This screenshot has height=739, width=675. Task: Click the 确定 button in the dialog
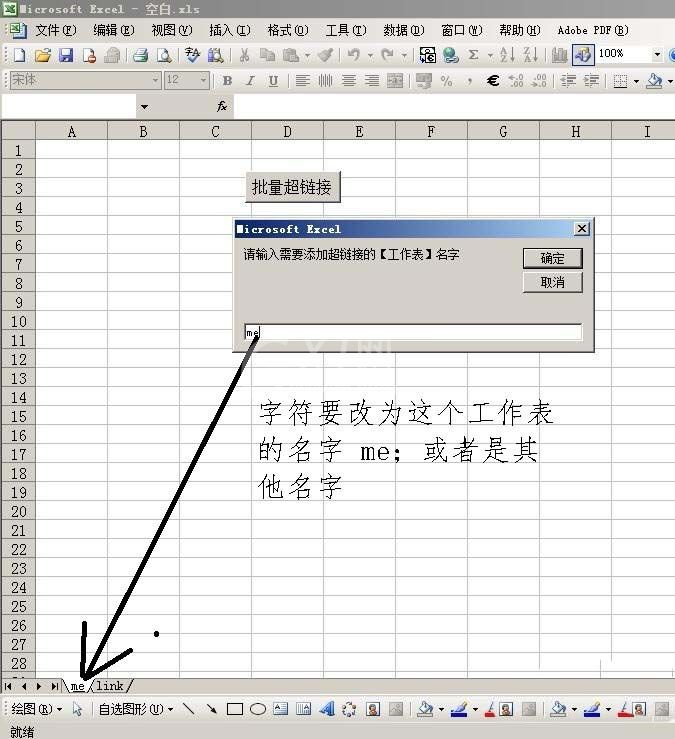[552, 258]
